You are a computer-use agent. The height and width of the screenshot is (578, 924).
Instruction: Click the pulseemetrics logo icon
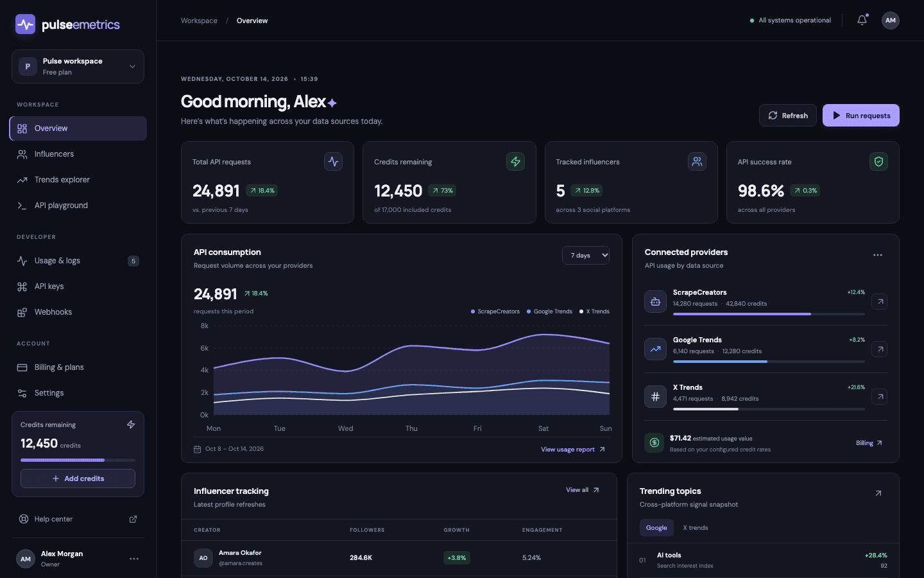point(25,25)
